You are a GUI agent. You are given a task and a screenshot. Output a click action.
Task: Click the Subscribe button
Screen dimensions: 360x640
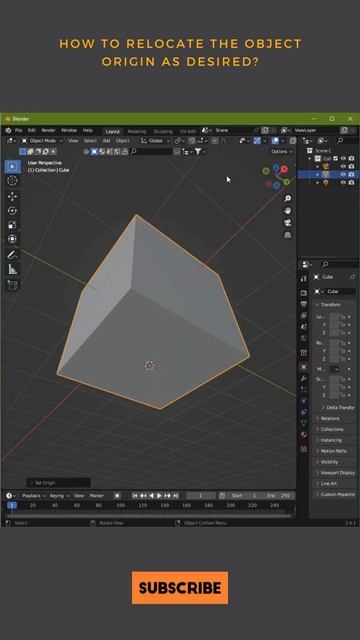(x=180, y=588)
